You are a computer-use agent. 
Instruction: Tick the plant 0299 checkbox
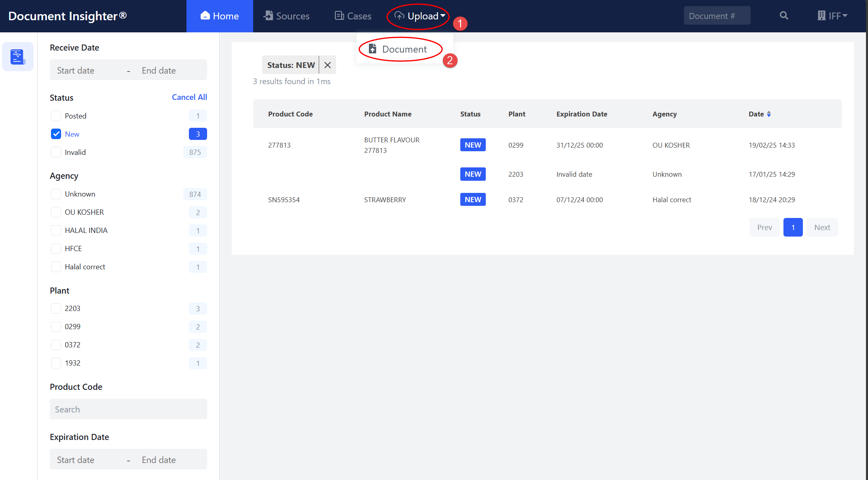56,327
